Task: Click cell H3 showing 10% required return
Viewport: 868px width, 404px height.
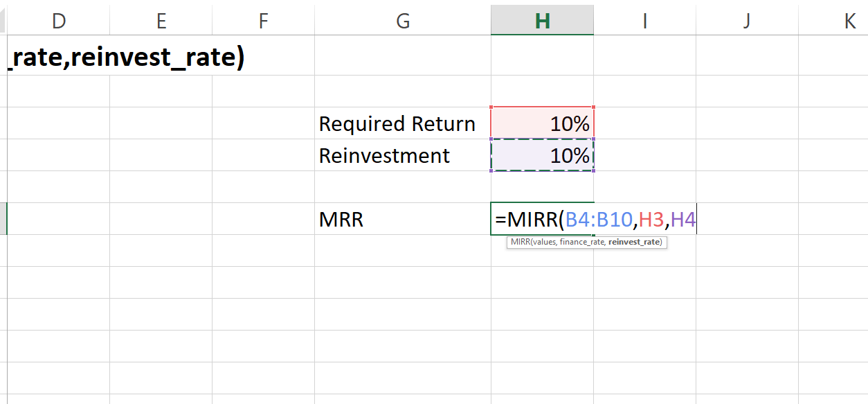Action: 542,123
